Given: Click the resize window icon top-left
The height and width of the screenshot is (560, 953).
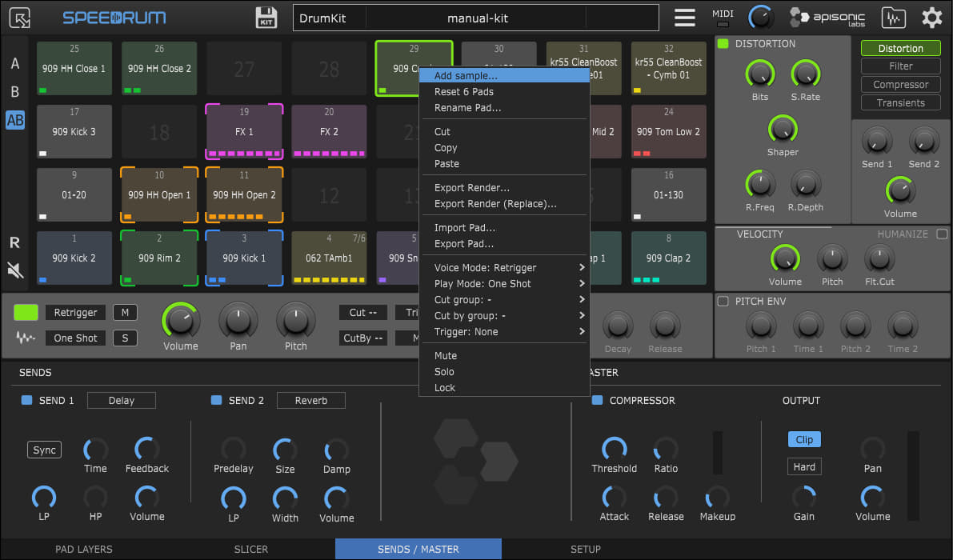Looking at the screenshot, I should [20, 18].
